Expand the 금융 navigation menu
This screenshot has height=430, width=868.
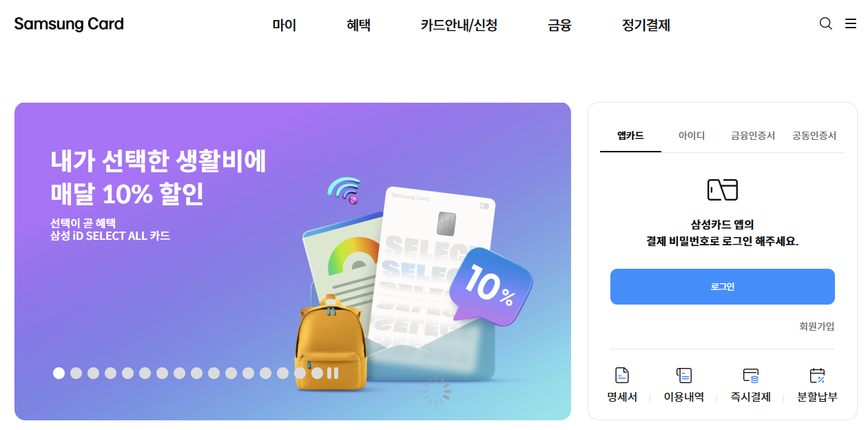[x=559, y=25]
